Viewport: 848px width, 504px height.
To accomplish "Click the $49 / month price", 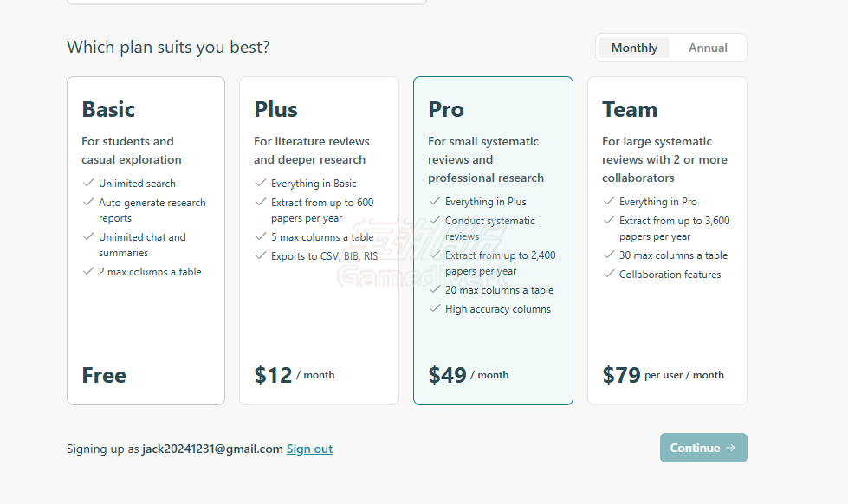I will point(469,375).
